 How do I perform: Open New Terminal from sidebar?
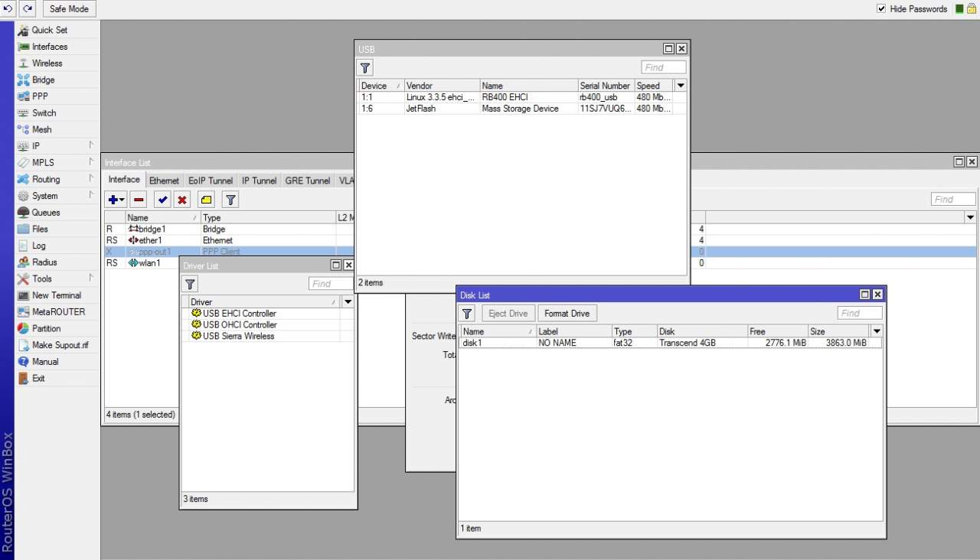tap(56, 295)
